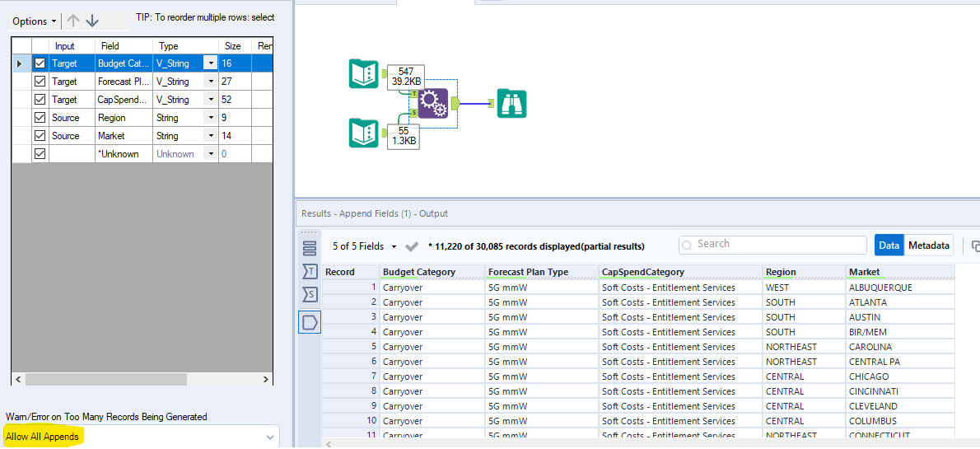Click the move row down arrow
This screenshot has height=449, width=980.
click(x=92, y=21)
